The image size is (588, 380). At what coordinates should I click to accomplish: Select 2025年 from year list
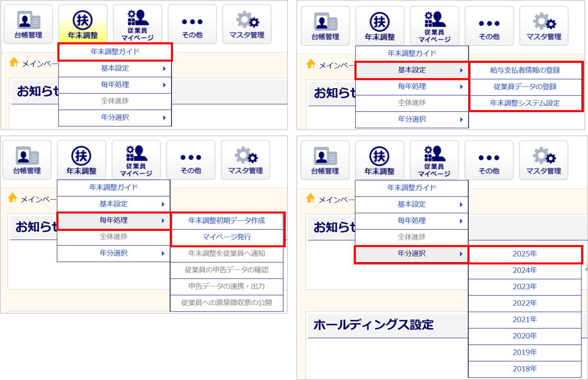tap(525, 254)
